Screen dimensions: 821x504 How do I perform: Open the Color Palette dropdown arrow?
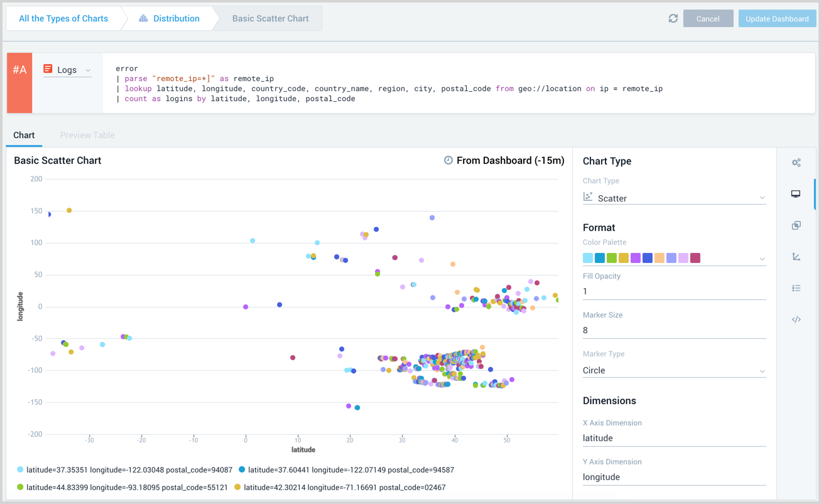(762, 259)
